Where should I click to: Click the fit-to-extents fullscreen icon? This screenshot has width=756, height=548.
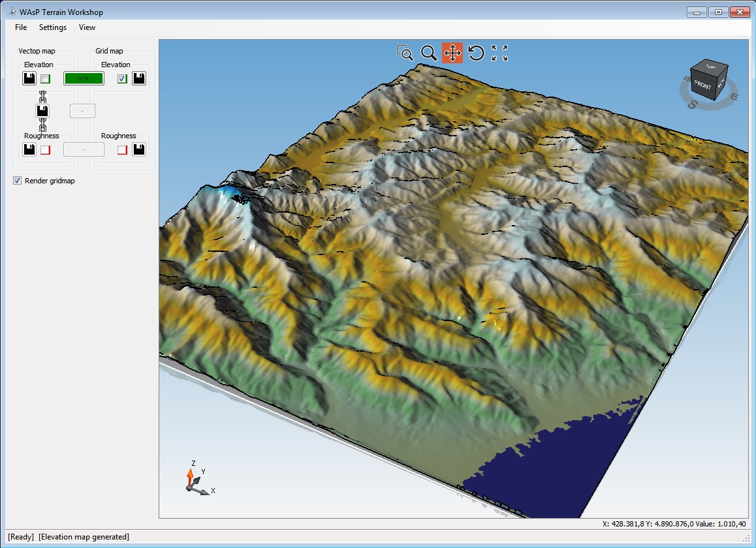click(499, 53)
